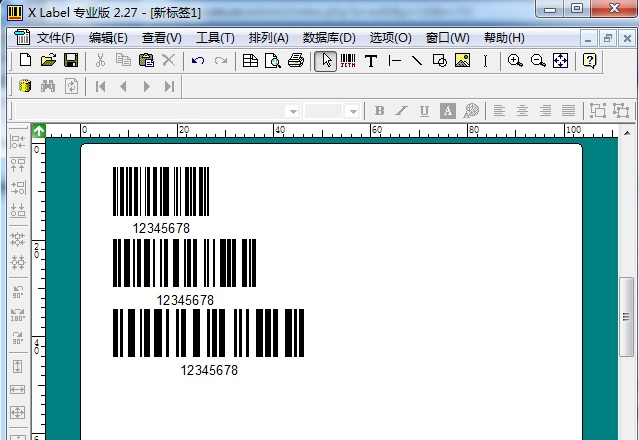Screen dimensions: 639x440
Task: Open 窗口(W) menu
Action: tap(447, 38)
